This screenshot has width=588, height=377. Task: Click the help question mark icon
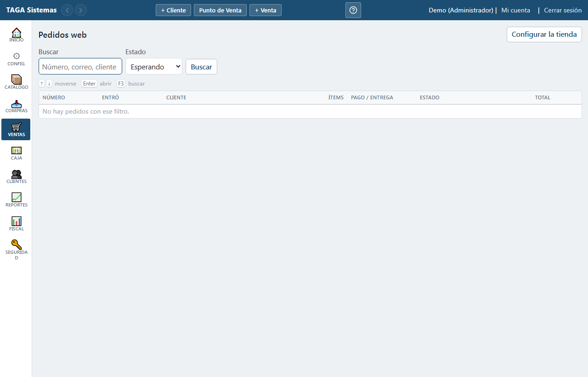[x=353, y=10]
